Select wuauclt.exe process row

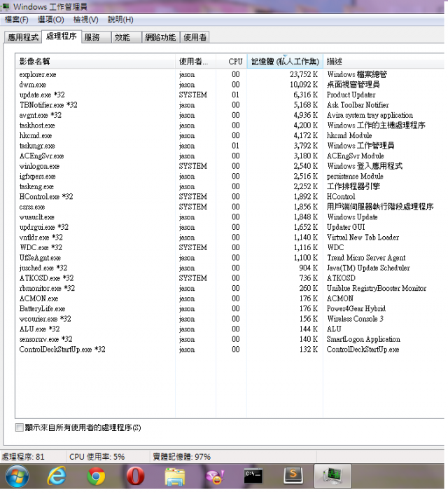pos(230,217)
